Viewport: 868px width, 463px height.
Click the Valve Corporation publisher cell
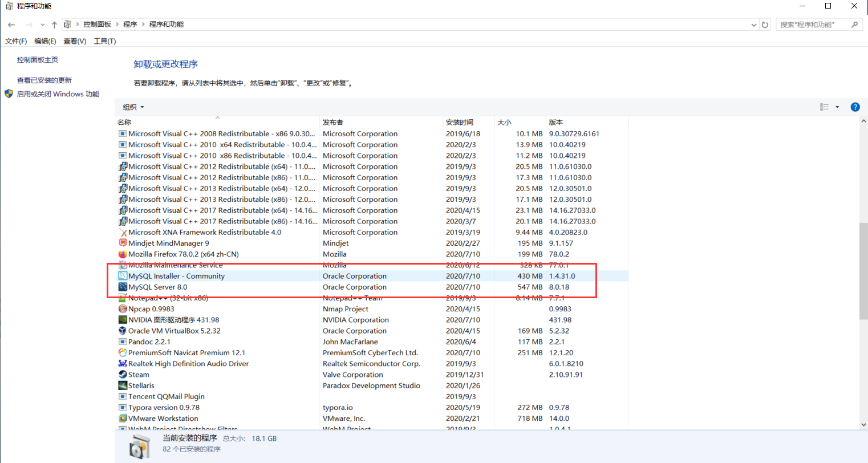tap(353, 375)
